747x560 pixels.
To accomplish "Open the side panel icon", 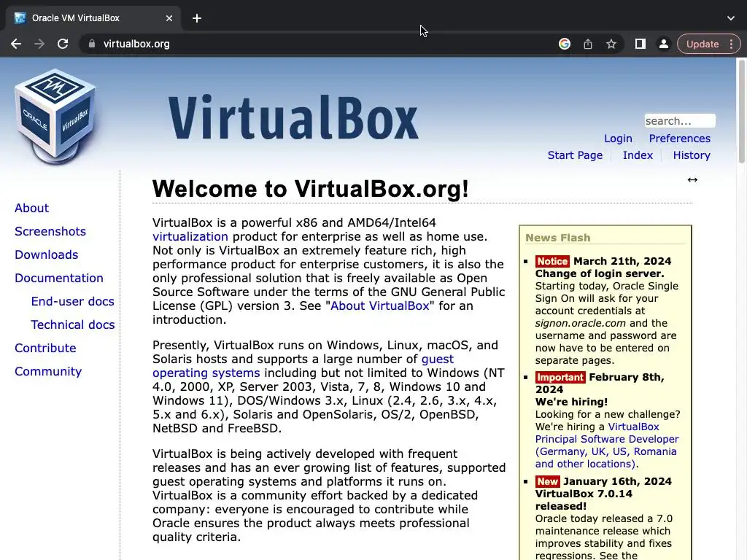I will point(640,44).
